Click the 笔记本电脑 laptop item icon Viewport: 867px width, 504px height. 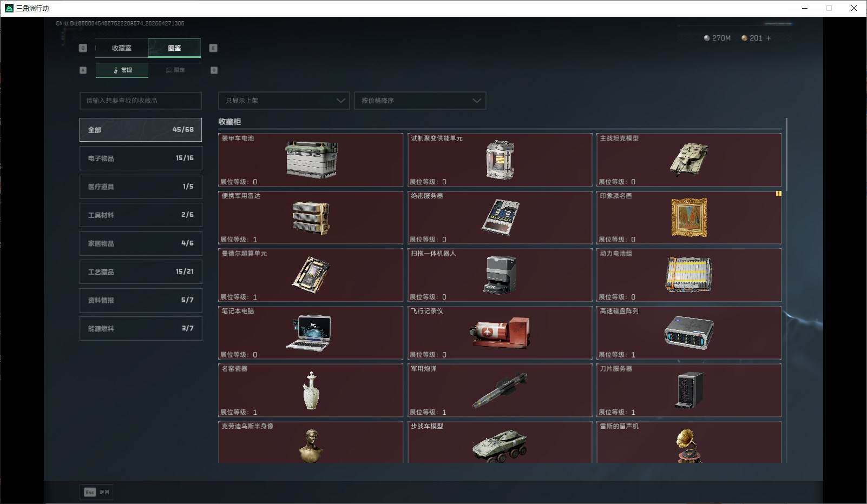[308, 333]
